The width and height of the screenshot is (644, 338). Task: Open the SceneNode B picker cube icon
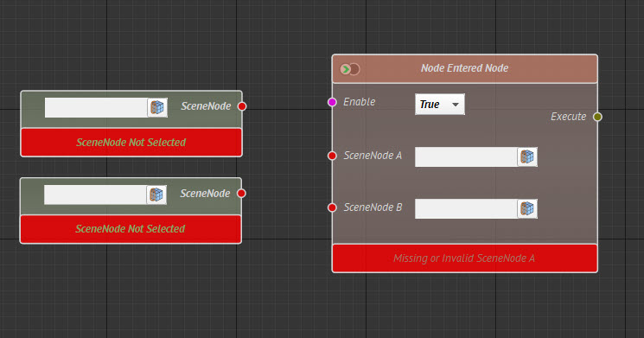pos(527,208)
